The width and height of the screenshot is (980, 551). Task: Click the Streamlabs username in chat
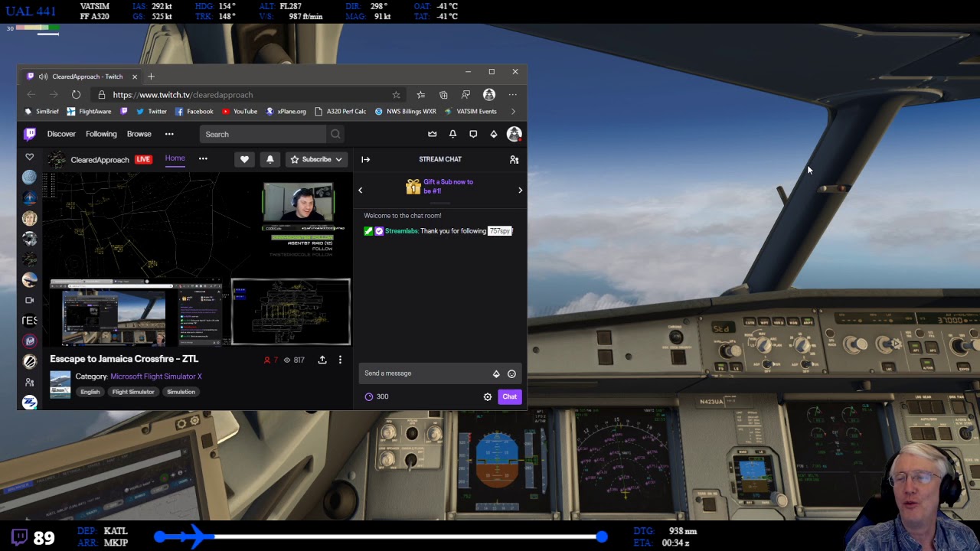click(x=401, y=231)
